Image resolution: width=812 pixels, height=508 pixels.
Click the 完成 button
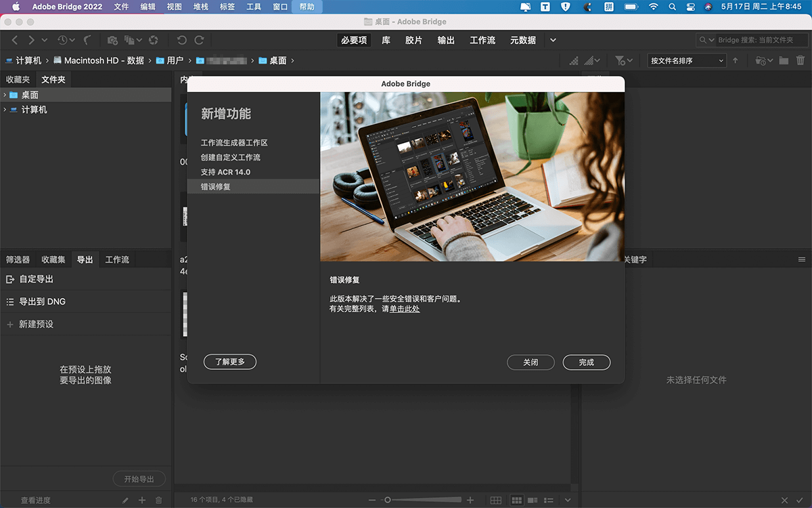point(587,362)
